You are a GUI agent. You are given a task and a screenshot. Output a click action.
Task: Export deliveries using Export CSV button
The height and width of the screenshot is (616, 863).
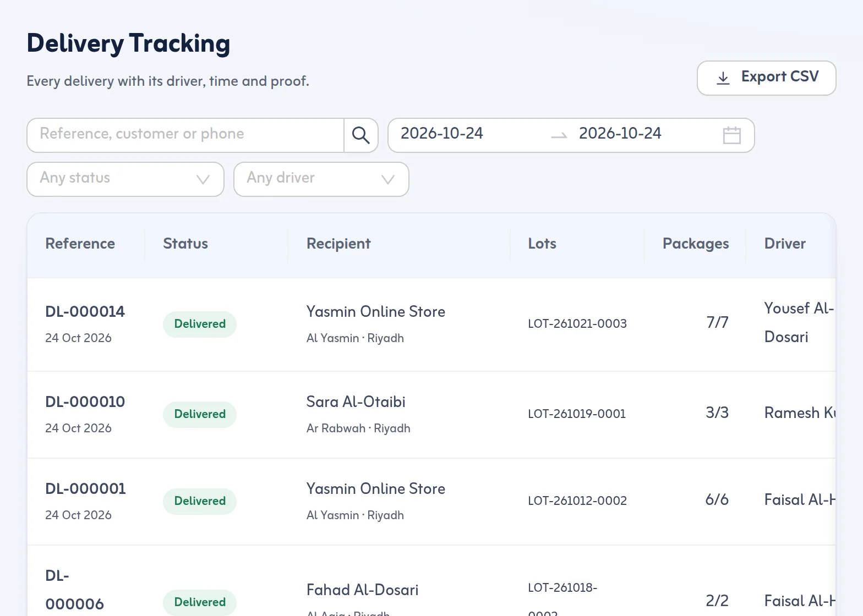766,78
